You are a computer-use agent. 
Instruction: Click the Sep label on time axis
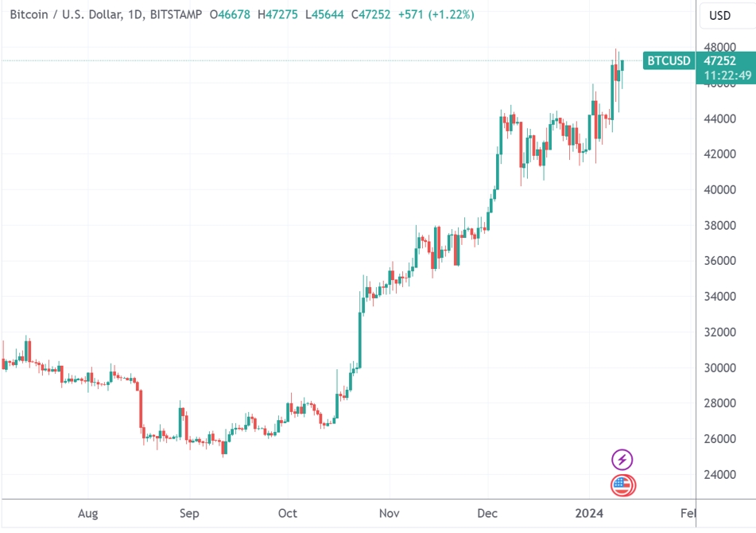(x=188, y=513)
